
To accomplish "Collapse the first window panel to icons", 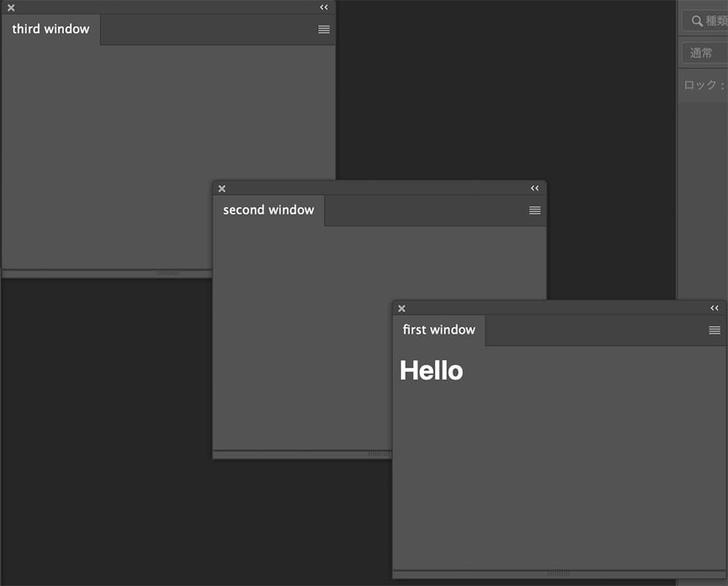I will click(714, 308).
